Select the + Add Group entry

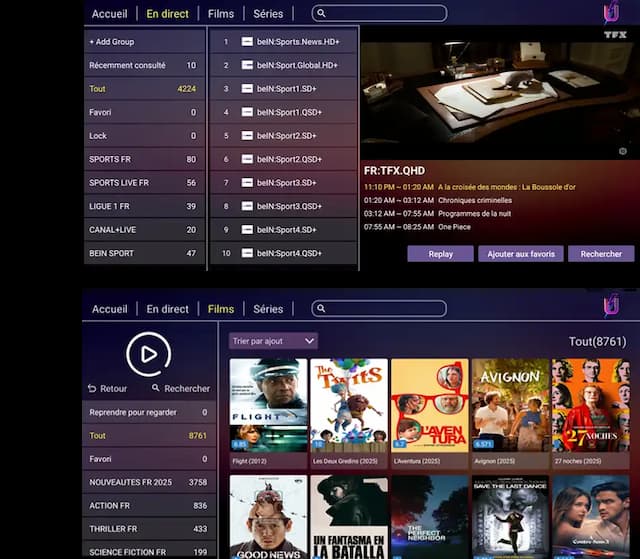coord(144,42)
